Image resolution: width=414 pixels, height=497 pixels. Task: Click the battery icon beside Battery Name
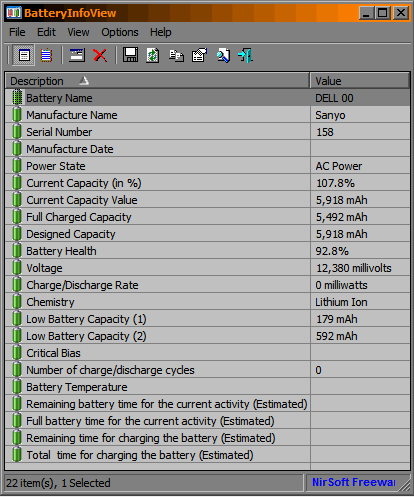[17, 97]
